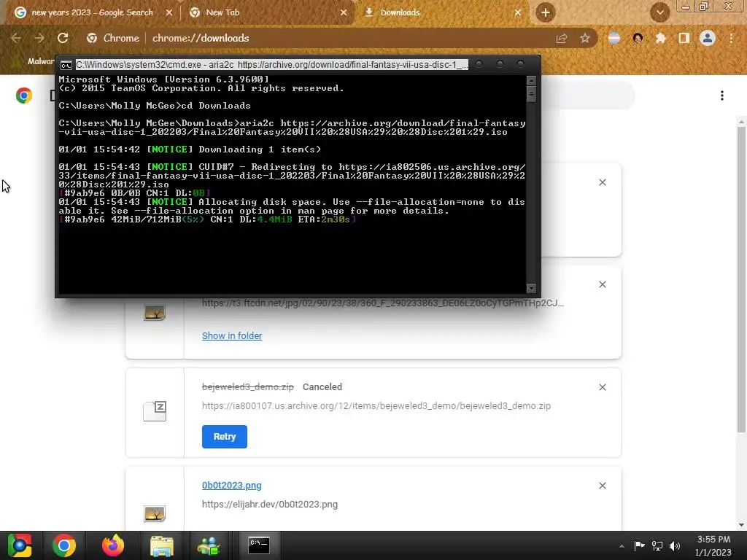
Task: Open the Chrome profile avatar
Action: 708,38
